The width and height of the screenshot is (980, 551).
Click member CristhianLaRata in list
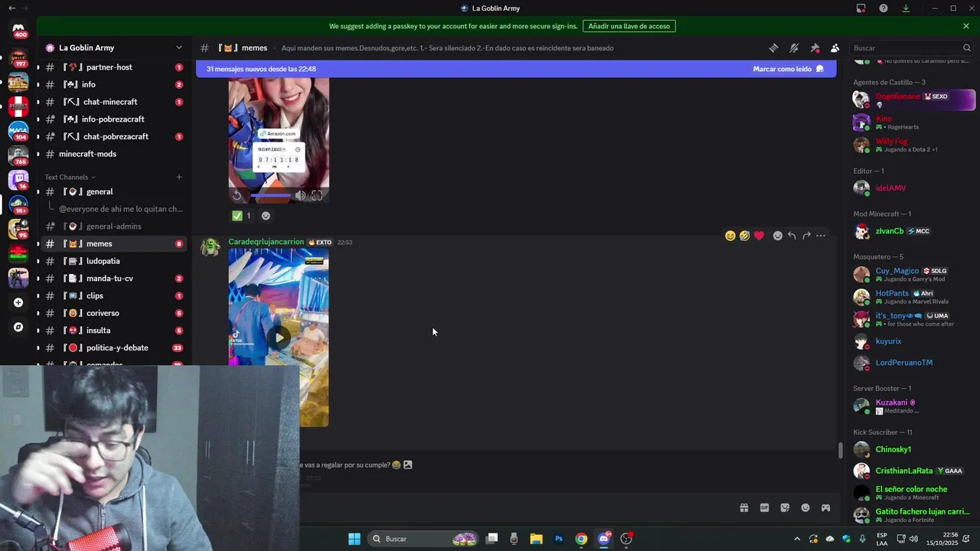click(913, 471)
